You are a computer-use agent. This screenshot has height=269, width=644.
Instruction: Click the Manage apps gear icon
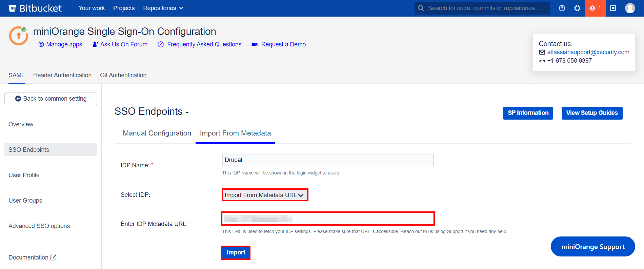pos(41,44)
